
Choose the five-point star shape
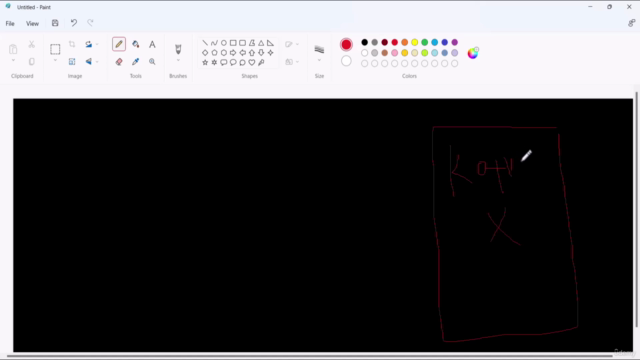pos(205,62)
